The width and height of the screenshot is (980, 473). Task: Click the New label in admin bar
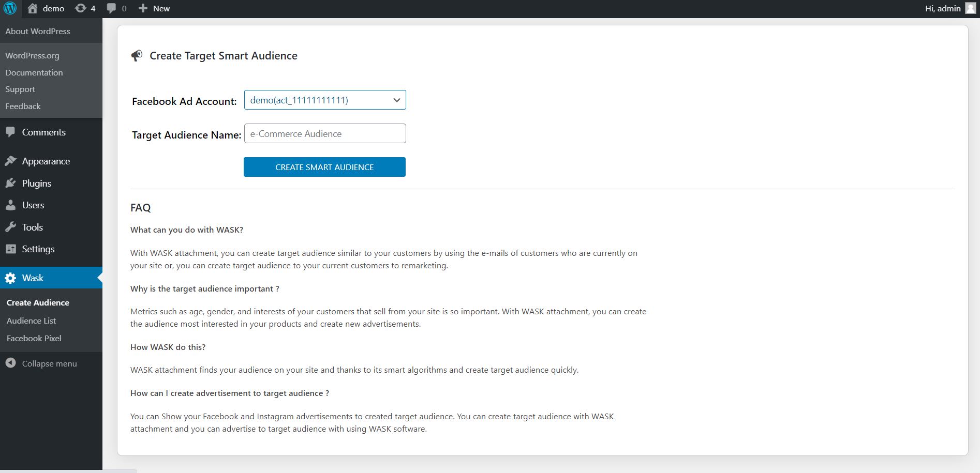[x=161, y=9]
